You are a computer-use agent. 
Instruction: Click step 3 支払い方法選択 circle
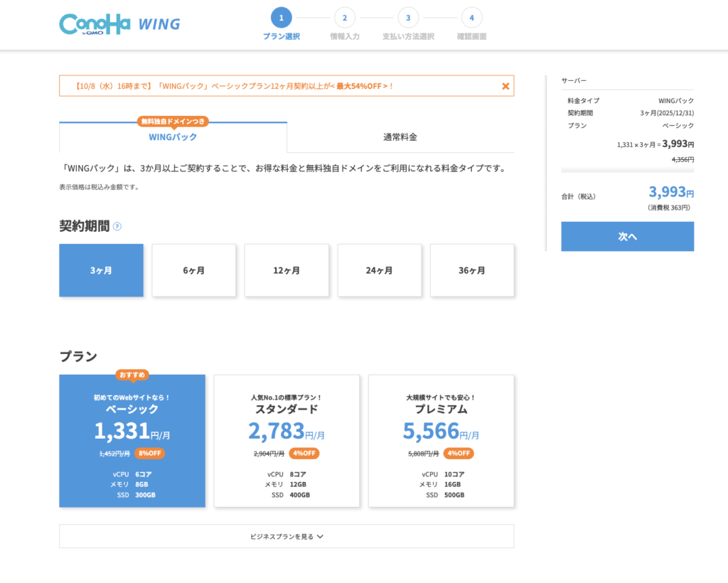pyautogui.click(x=408, y=18)
